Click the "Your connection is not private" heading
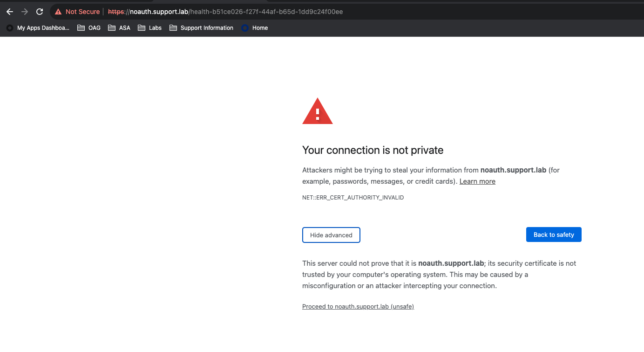Image resolution: width=644 pixels, height=352 pixels. (373, 150)
